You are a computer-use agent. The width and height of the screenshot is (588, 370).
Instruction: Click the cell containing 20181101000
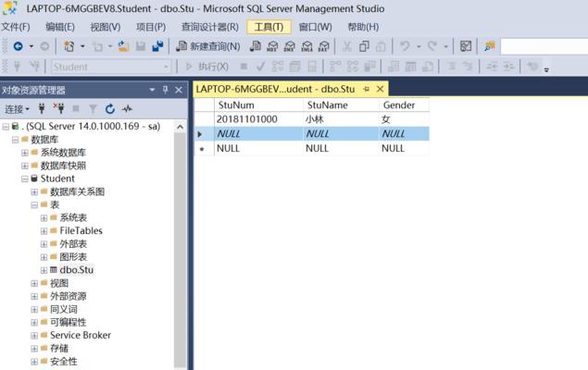[x=258, y=119]
